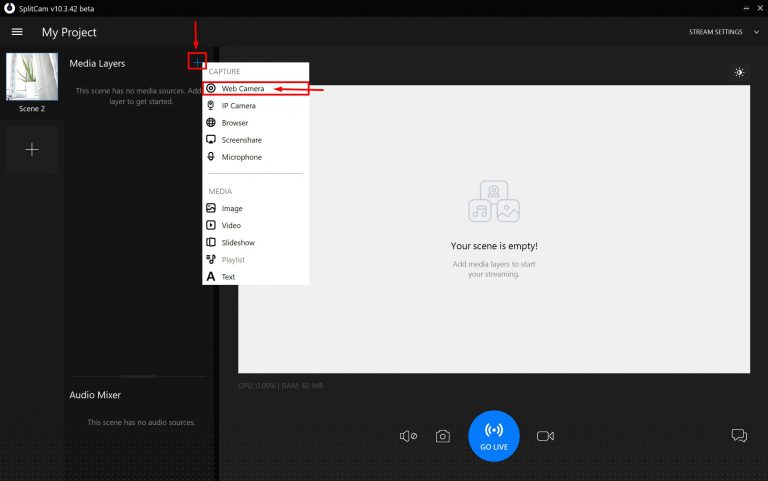Mute audio with the speaker icon

pos(408,436)
